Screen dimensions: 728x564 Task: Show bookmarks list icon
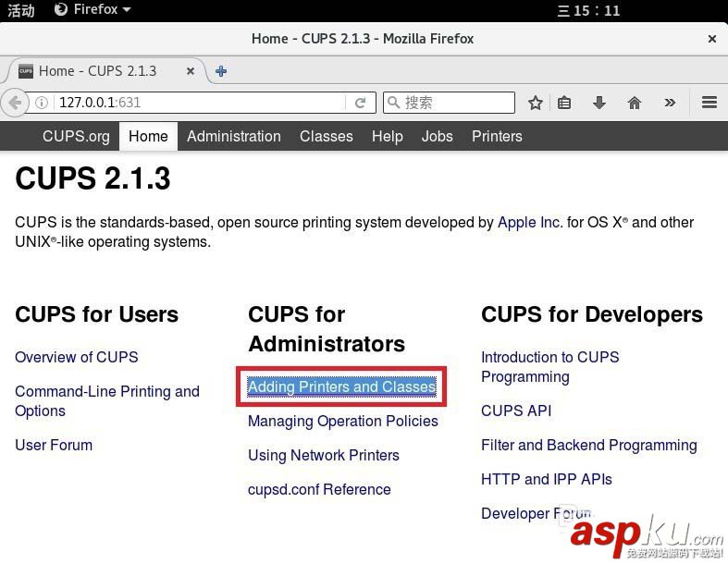564,103
